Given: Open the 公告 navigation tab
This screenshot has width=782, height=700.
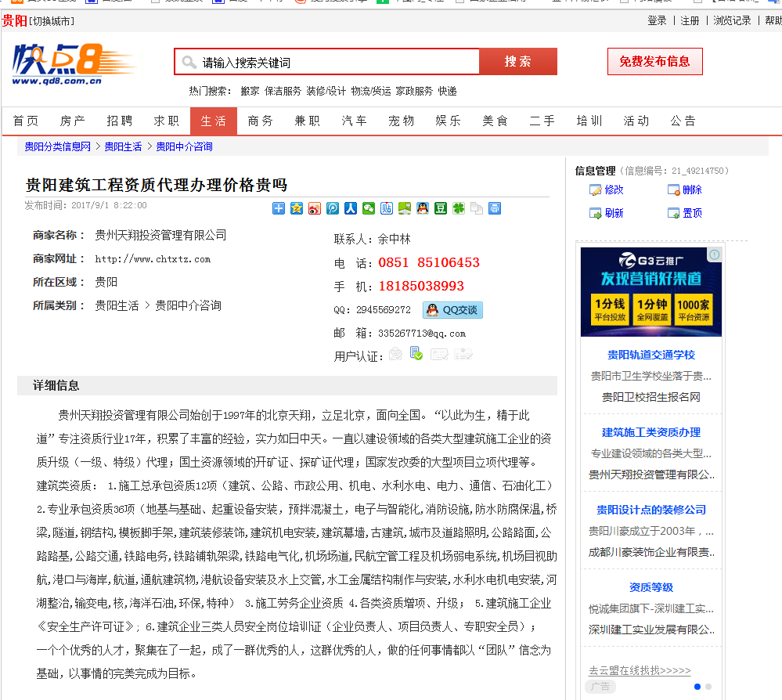Looking at the screenshot, I should [x=683, y=121].
